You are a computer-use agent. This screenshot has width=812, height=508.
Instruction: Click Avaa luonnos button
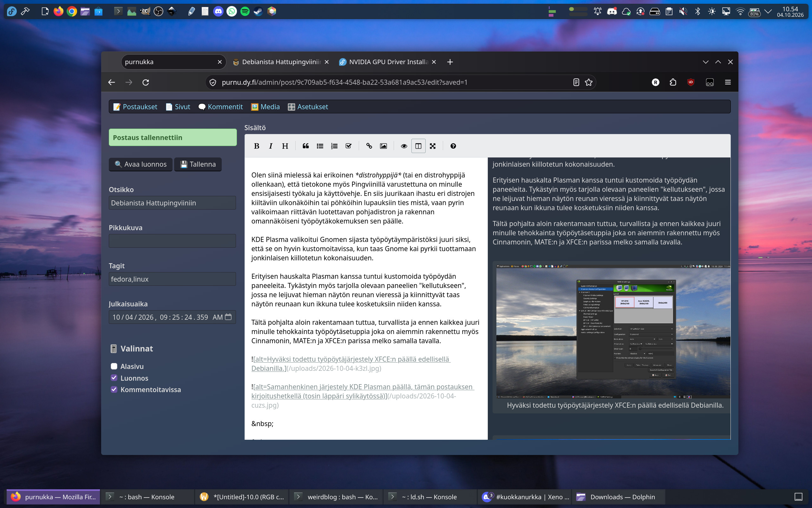[x=141, y=164]
